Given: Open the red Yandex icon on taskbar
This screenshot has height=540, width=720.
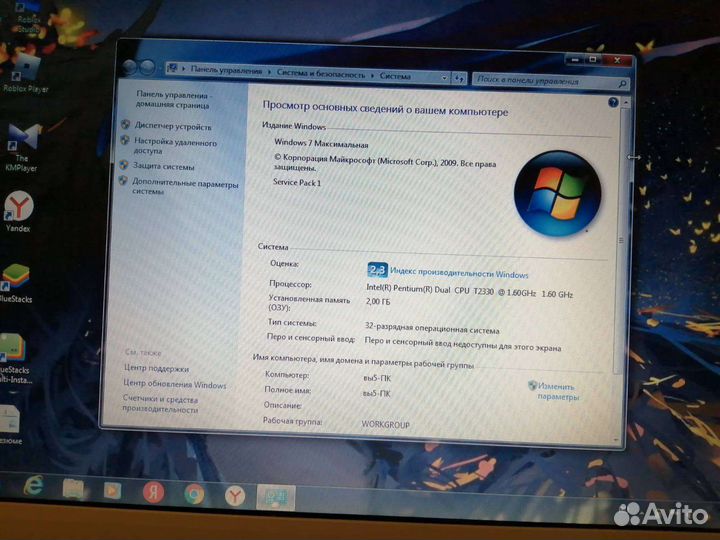Looking at the screenshot, I should click(154, 492).
